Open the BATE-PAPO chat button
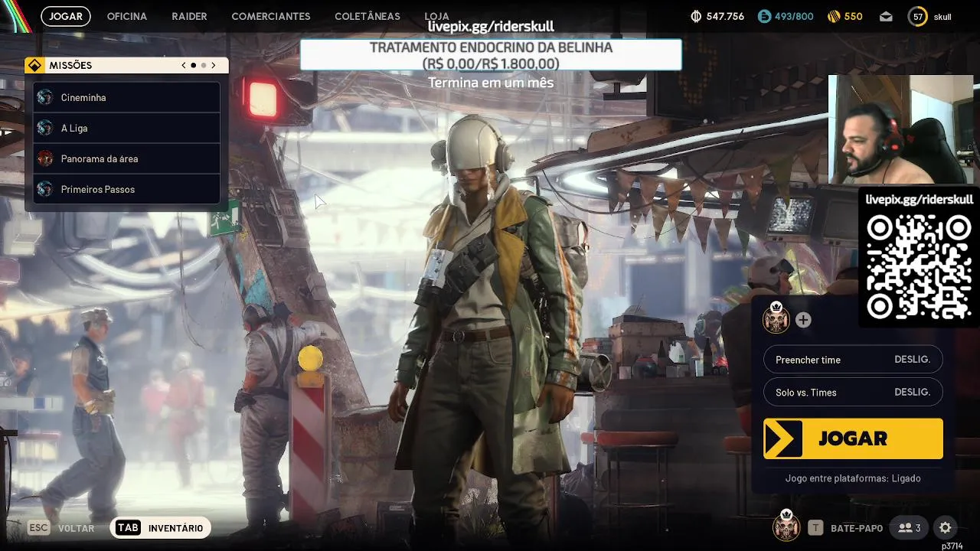 (845, 528)
